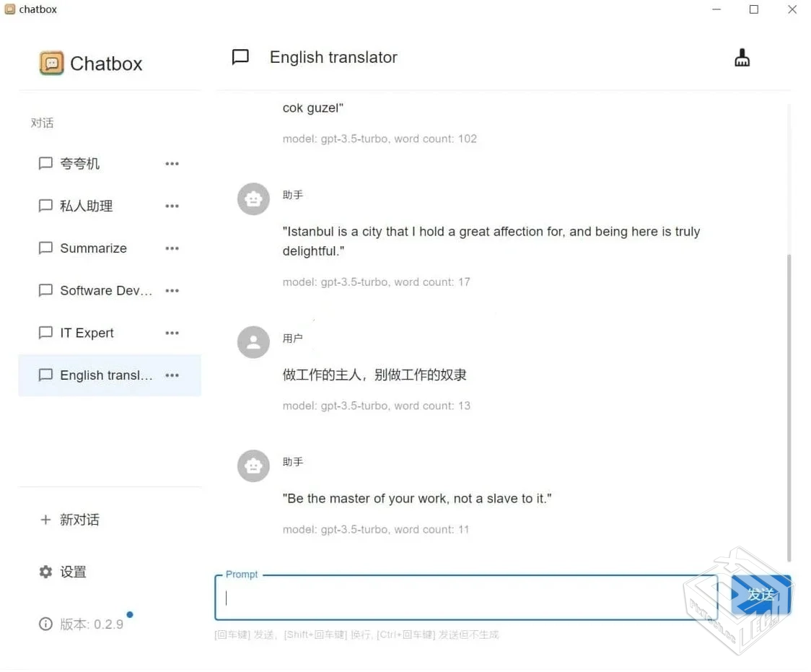Click the clear-conversation broom icon
Image resolution: width=811 pixels, height=672 pixels.
[742, 57]
